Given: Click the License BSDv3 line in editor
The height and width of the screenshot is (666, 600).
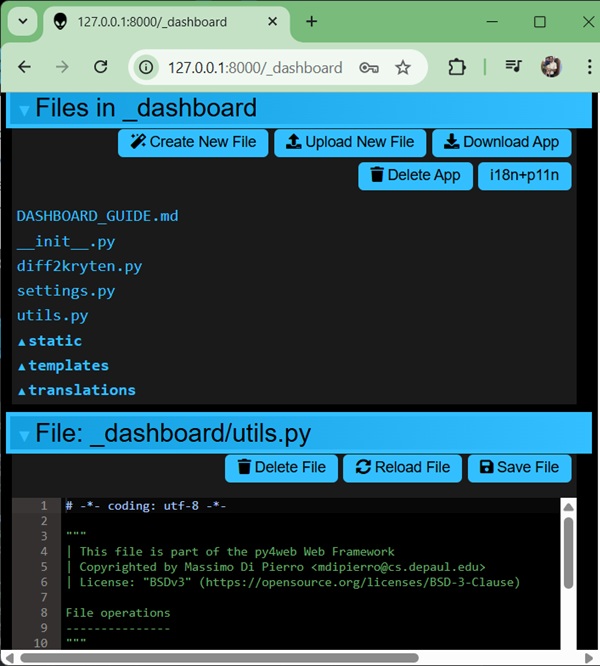Looking at the screenshot, I should point(293,582).
